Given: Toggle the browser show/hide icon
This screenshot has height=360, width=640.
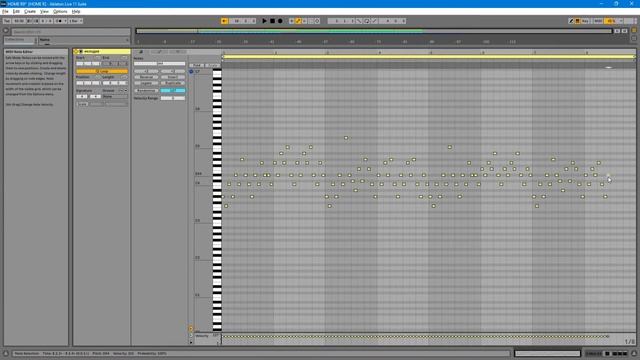Looking at the screenshot, I should click(6, 31).
